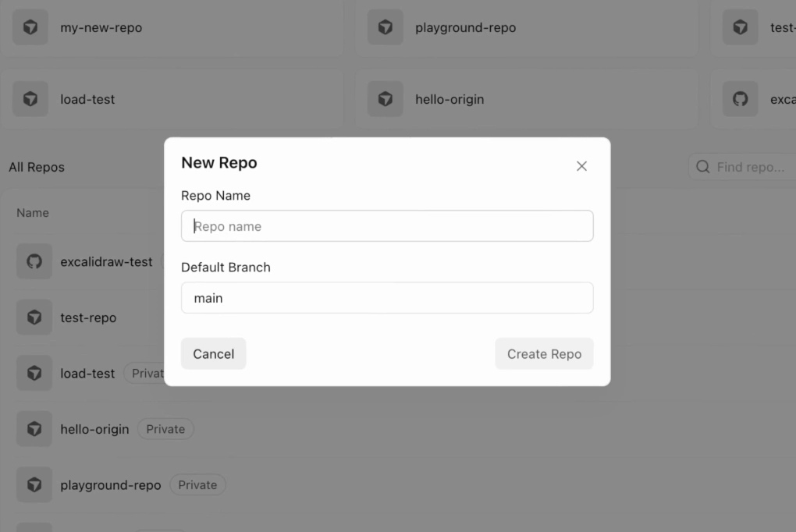Click the GitHub icon beside excalidraw-test row
The width and height of the screenshot is (796, 532).
[x=34, y=261]
